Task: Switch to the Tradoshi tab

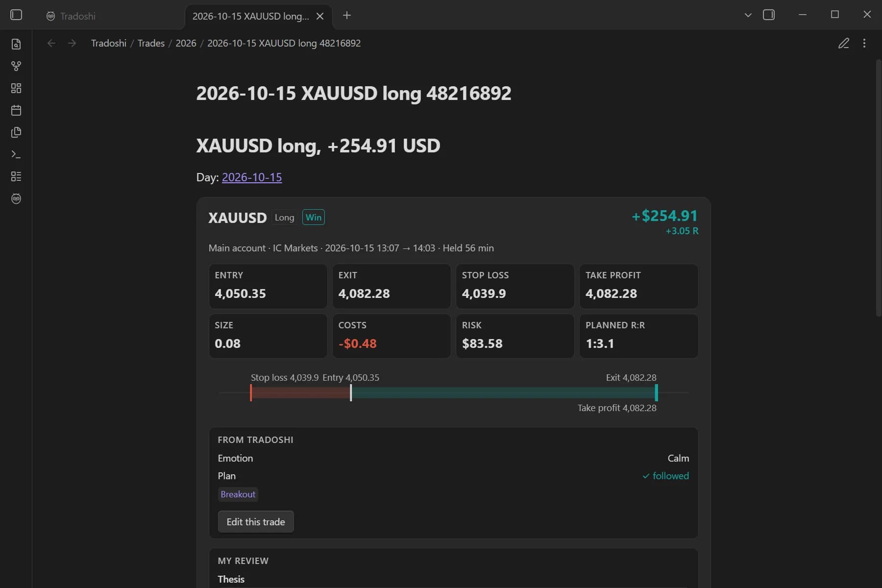Action: pyautogui.click(x=112, y=16)
